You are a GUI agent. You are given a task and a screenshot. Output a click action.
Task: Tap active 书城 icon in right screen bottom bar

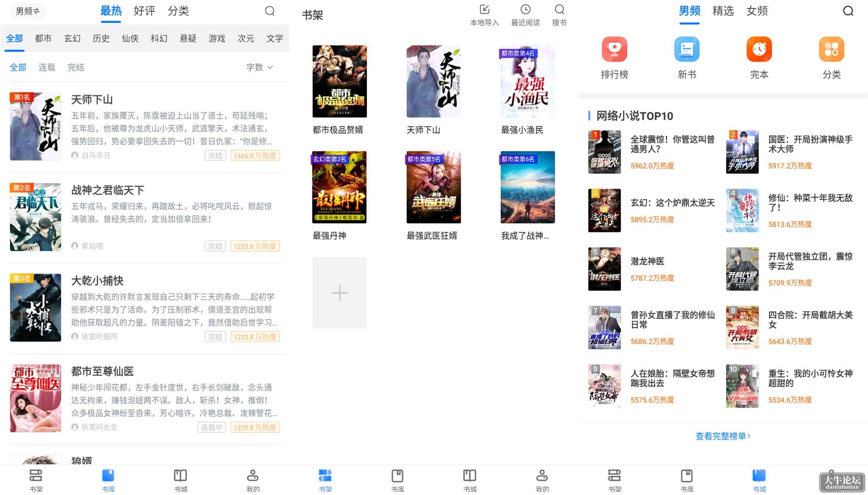(759, 475)
